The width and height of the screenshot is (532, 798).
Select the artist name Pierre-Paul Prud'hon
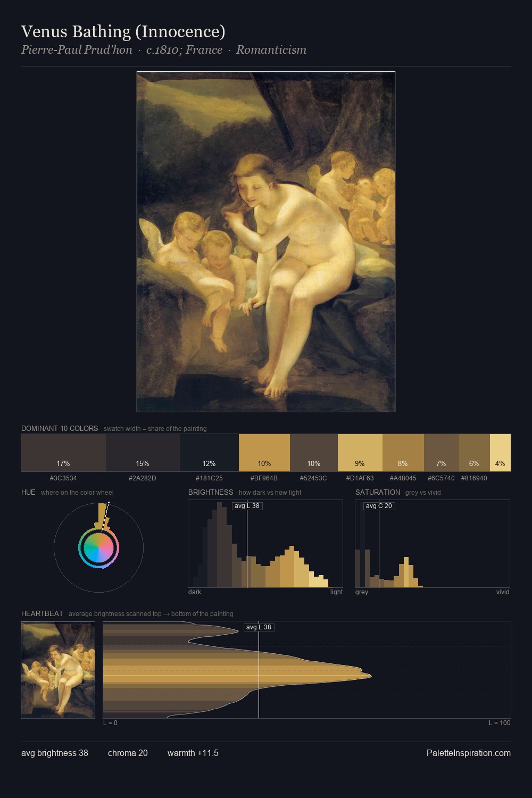point(77,50)
